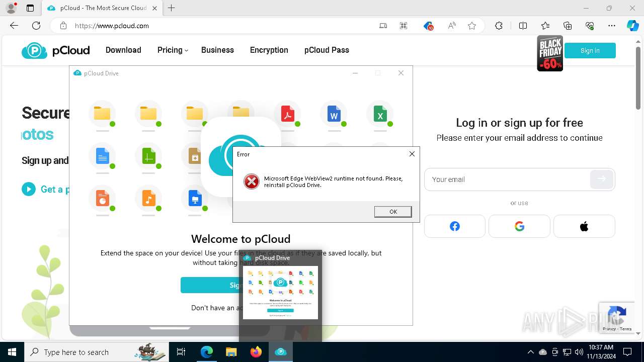Click the Edge browser back arrow
This screenshot has width=644, height=362.
14,26
